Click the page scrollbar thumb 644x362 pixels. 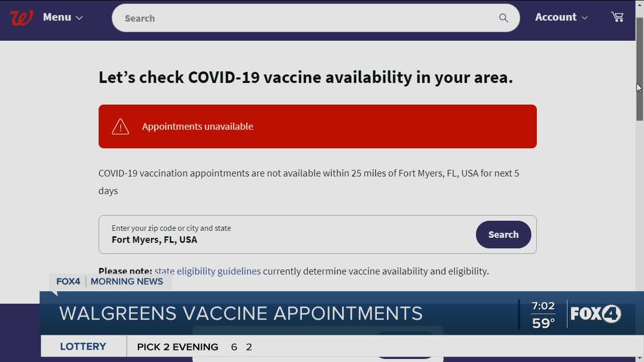pos(639,69)
